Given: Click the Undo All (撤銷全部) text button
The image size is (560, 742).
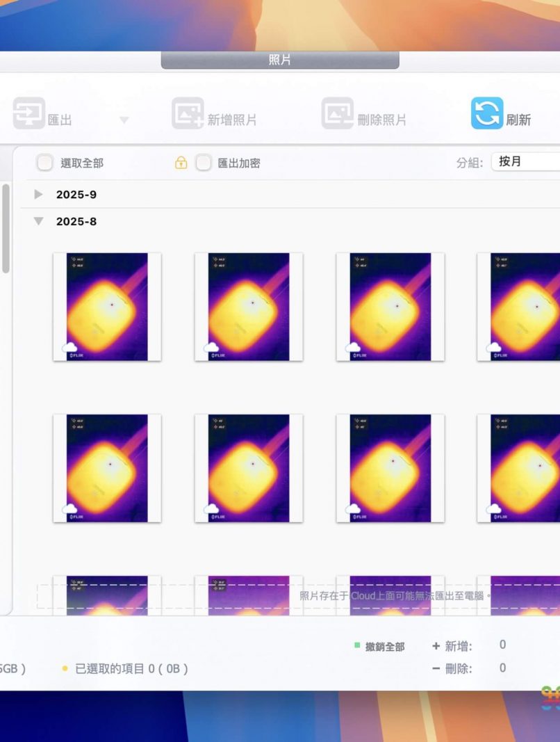Looking at the screenshot, I should [x=385, y=647].
